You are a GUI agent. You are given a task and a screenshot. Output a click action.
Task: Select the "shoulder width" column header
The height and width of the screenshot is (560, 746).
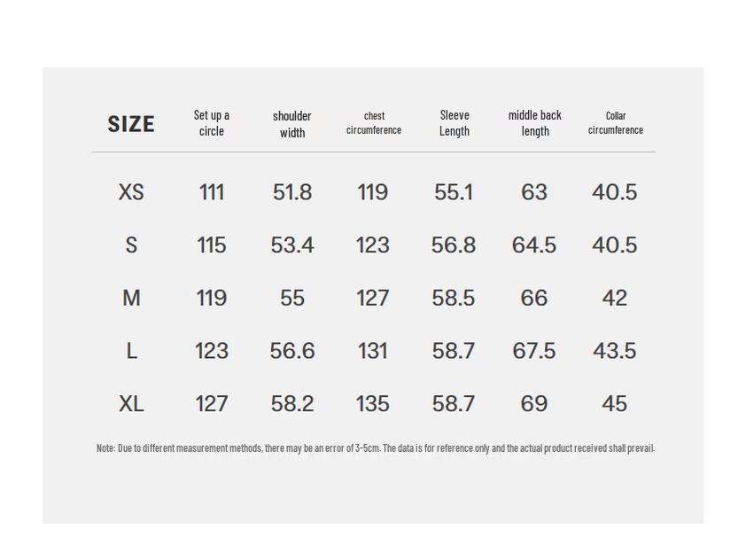(x=291, y=124)
